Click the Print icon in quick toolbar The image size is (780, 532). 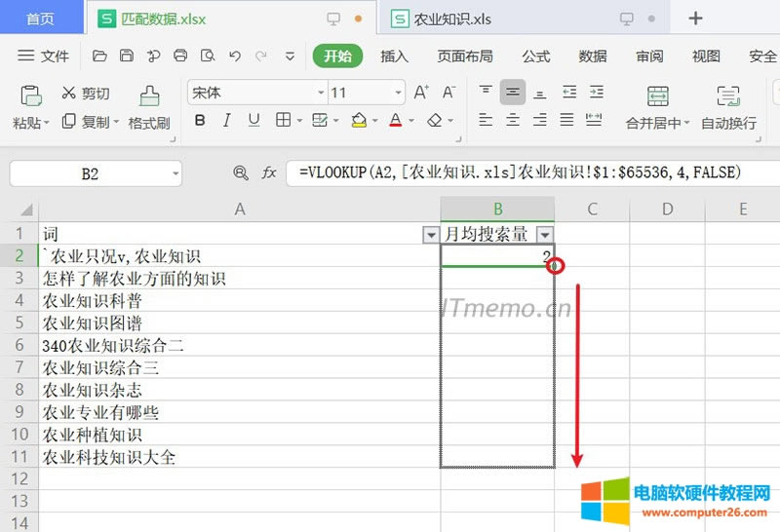pos(179,57)
